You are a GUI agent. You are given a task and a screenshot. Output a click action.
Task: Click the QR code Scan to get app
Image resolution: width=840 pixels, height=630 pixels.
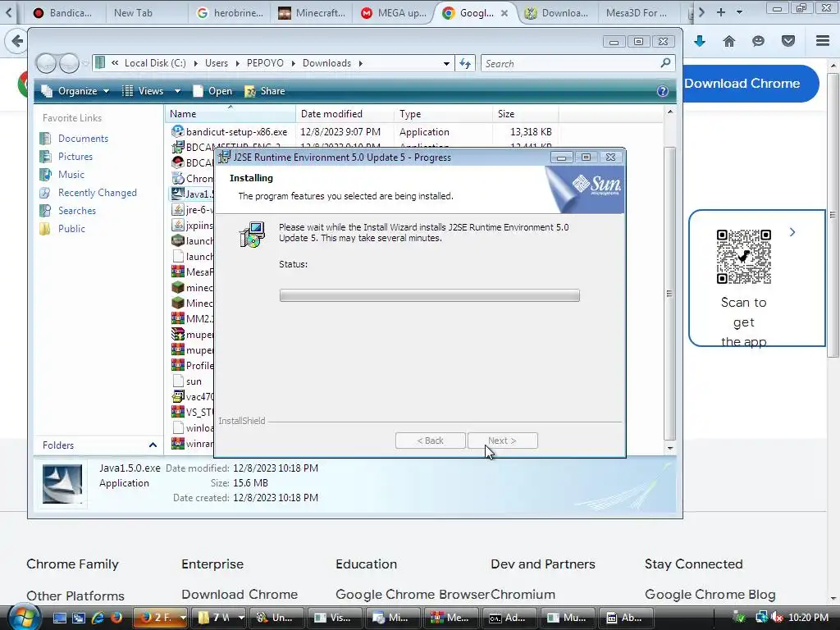click(743, 257)
